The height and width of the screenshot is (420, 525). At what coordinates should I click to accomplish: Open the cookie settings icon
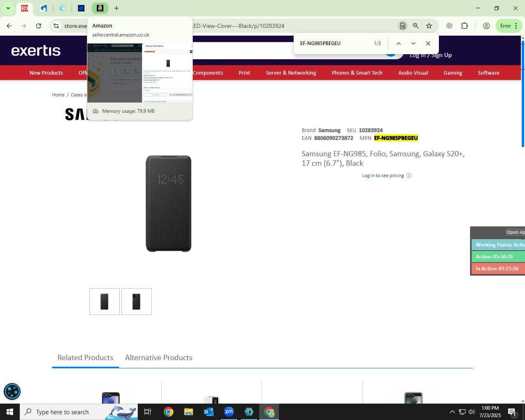[x=12, y=391]
